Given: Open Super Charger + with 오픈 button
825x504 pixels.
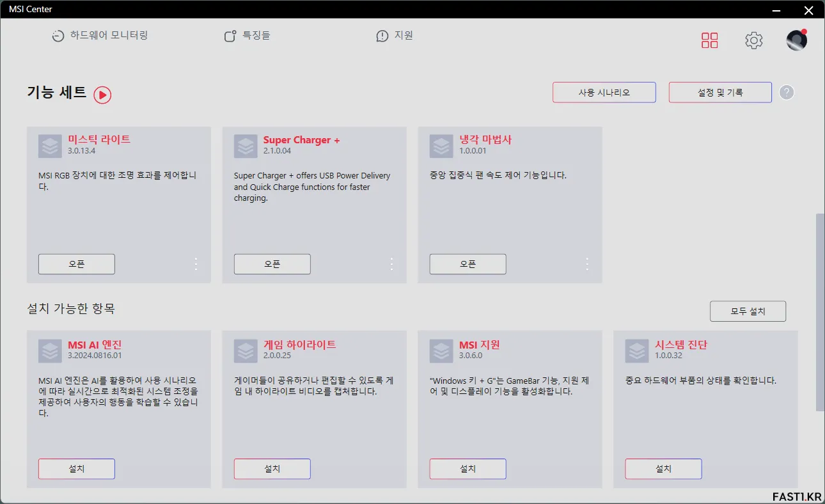Looking at the screenshot, I should coord(272,264).
